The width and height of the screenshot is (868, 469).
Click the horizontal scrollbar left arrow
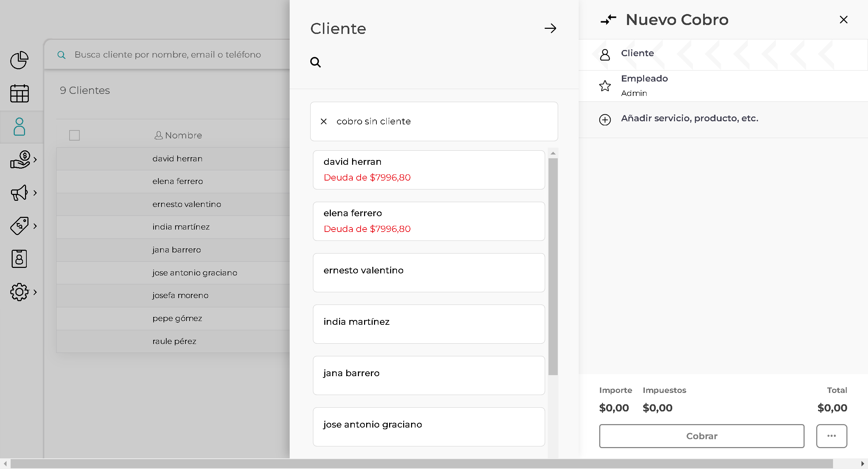coord(5,464)
